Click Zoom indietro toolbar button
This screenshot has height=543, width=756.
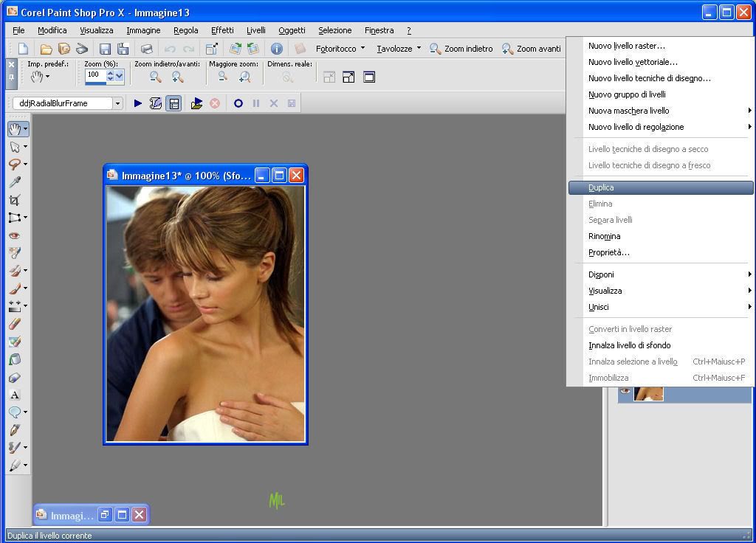pyautogui.click(x=461, y=49)
